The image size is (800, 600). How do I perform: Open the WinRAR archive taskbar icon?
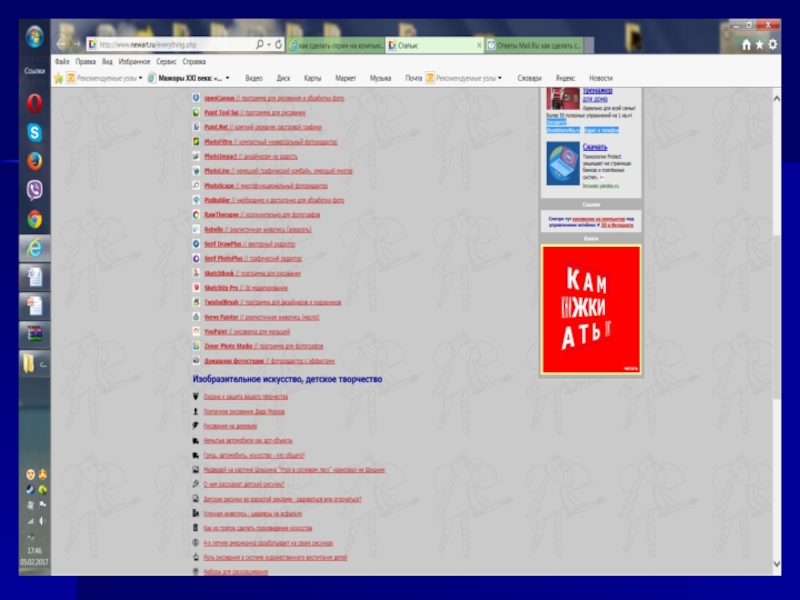pos(34,334)
